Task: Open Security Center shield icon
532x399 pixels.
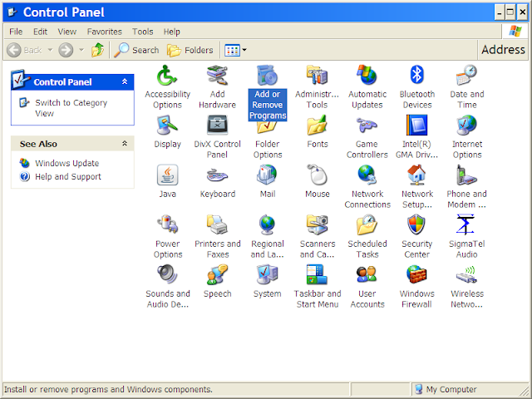Action: click(x=417, y=224)
